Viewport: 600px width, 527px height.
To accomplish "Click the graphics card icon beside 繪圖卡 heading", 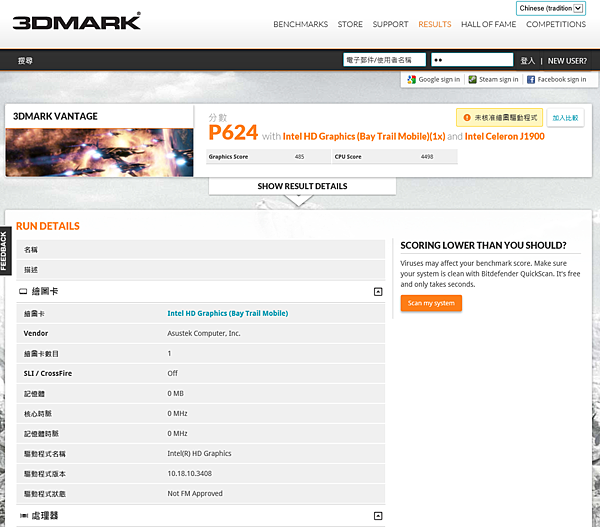I will (23, 291).
